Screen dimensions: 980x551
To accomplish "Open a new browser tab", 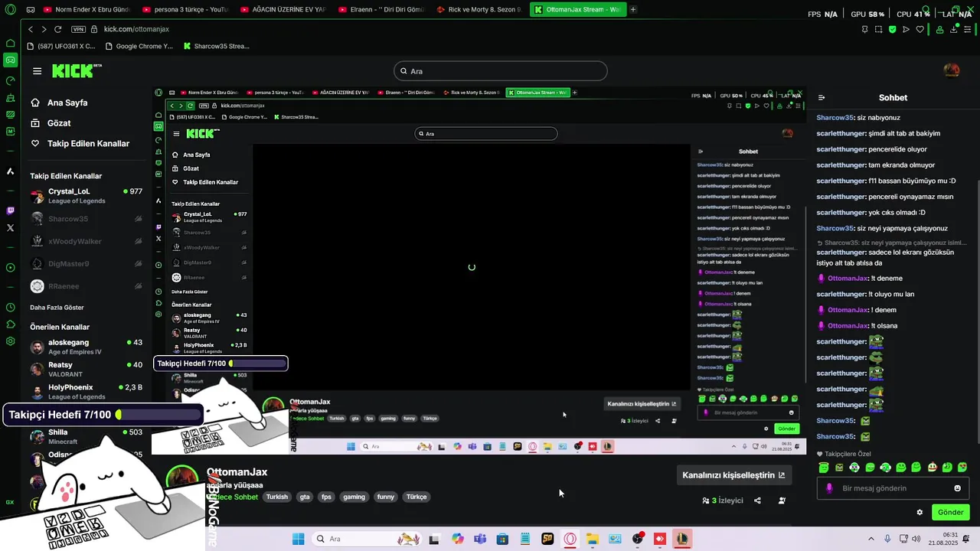I will [x=633, y=10].
